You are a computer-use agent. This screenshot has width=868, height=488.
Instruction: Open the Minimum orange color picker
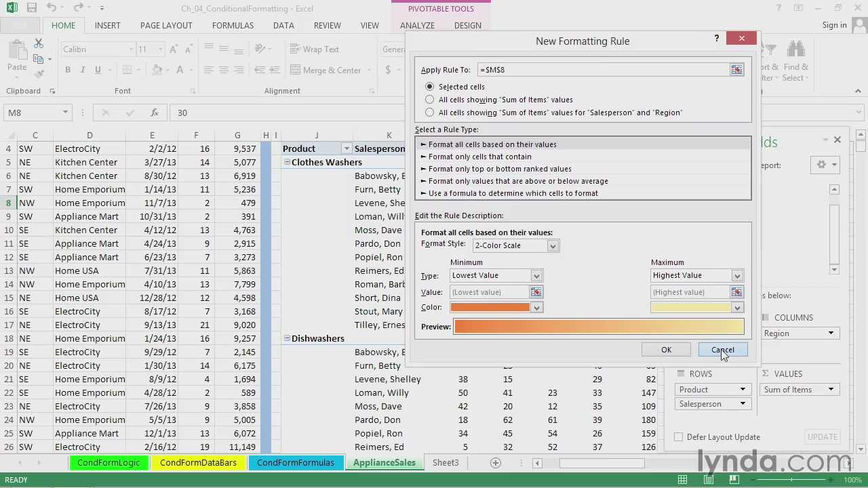click(536, 308)
